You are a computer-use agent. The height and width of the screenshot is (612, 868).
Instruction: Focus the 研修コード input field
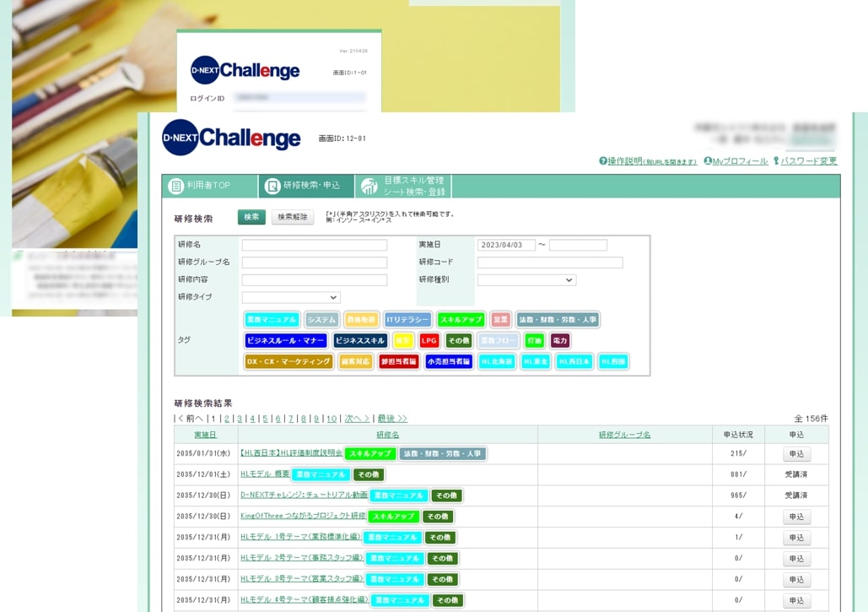click(550, 263)
